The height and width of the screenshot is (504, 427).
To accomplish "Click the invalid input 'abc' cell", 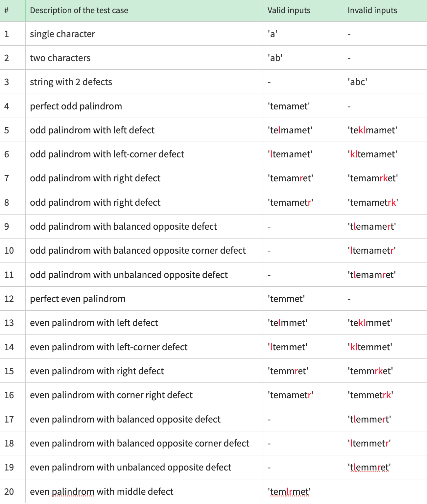I will coord(385,82).
